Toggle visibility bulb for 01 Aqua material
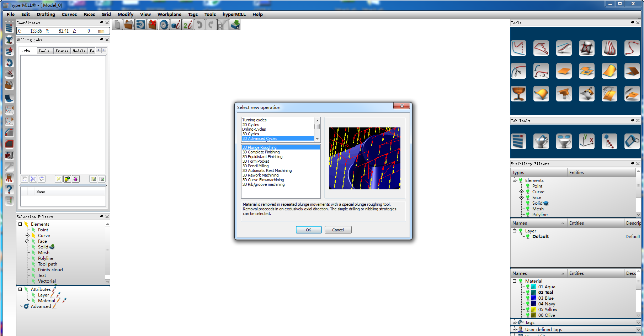The height and width of the screenshot is (336, 644). coord(528,287)
